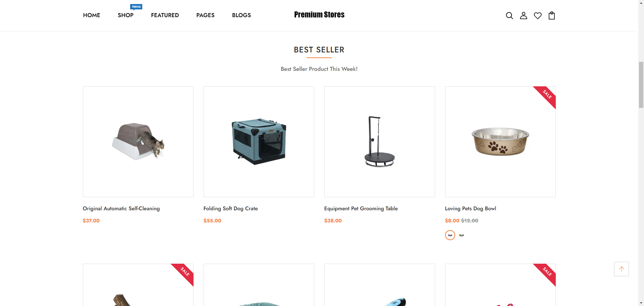Click the TREND badge above Shop
The width and height of the screenshot is (644, 306).
tap(136, 7)
